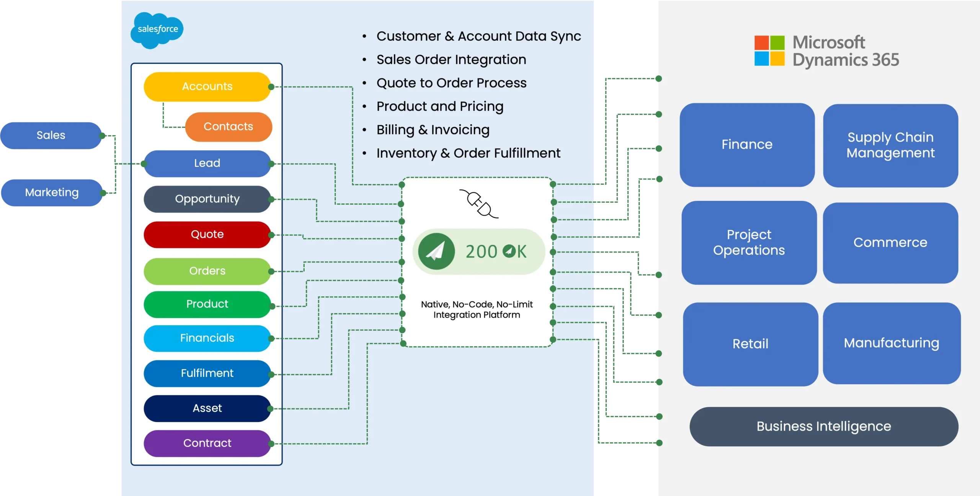Image resolution: width=980 pixels, height=496 pixels.
Task: Click 'Quote to Order Process' bullet
Action: (451, 83)
